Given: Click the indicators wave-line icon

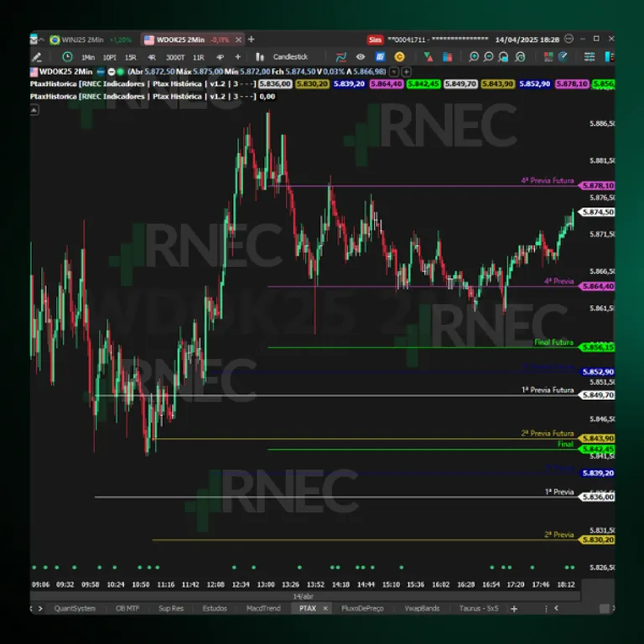Looking at the screenshot, I should point(341,57).
